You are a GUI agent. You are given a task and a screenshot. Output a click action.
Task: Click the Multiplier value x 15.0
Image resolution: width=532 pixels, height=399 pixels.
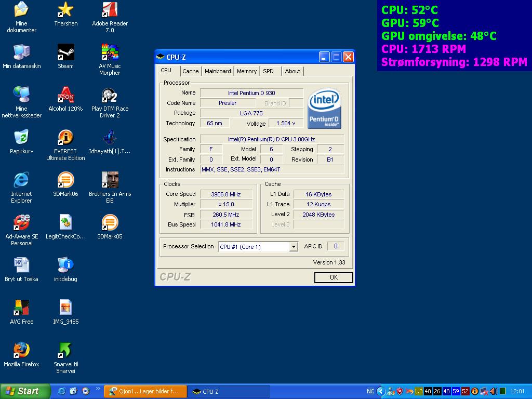pos(226,204)
